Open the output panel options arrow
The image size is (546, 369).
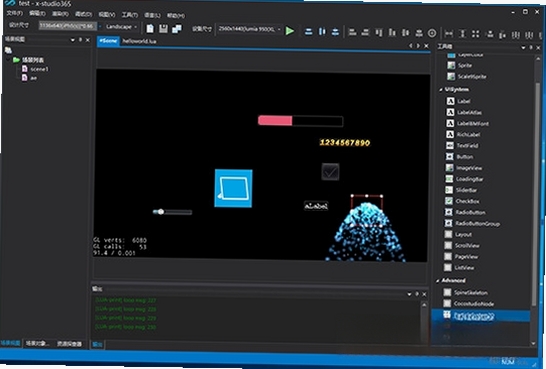pos(409,294)
